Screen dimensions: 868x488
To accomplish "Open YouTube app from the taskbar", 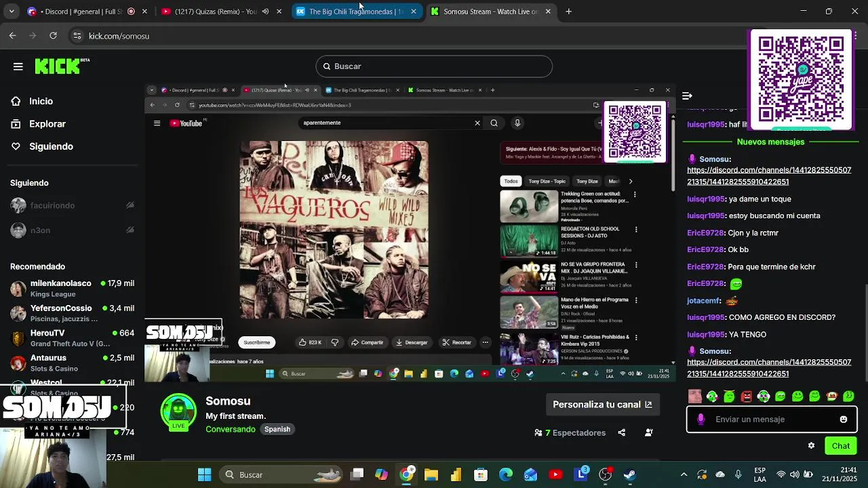I will click(555, 474).
